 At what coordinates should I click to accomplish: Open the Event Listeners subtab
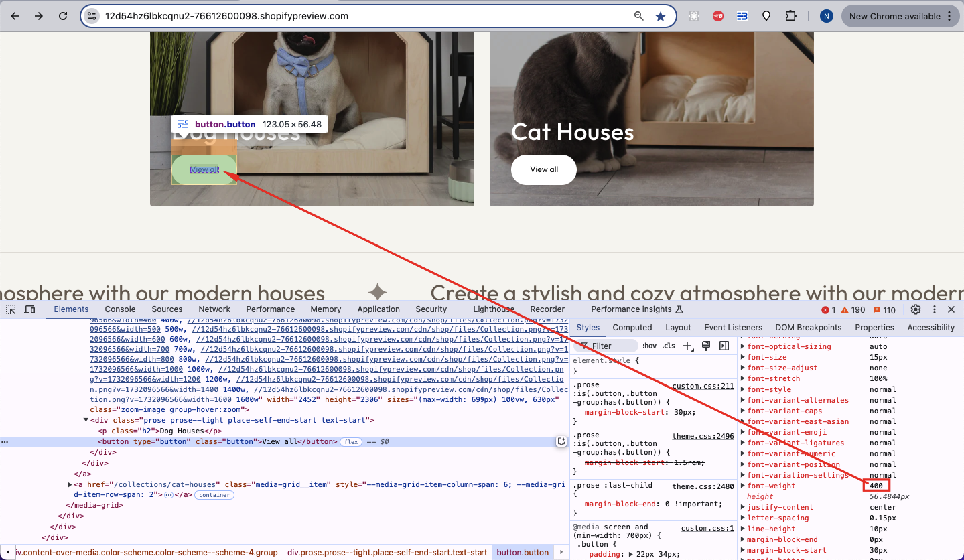(733, 328)
